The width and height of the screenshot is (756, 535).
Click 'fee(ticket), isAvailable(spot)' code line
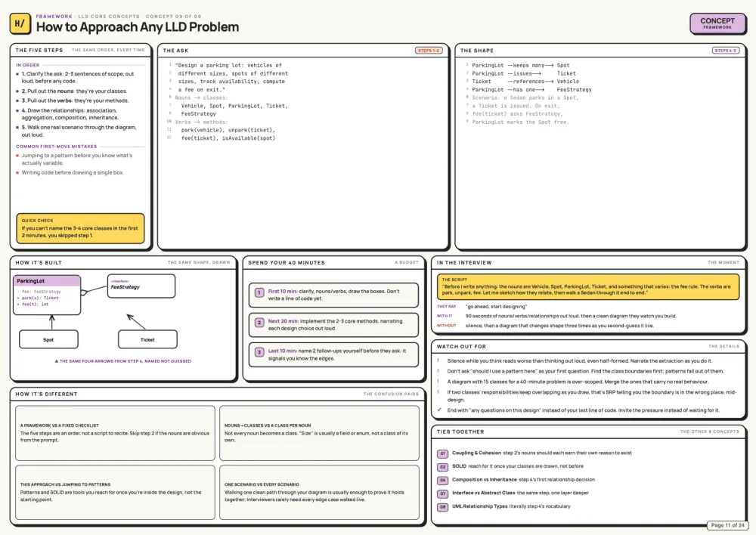coord(228,138)
